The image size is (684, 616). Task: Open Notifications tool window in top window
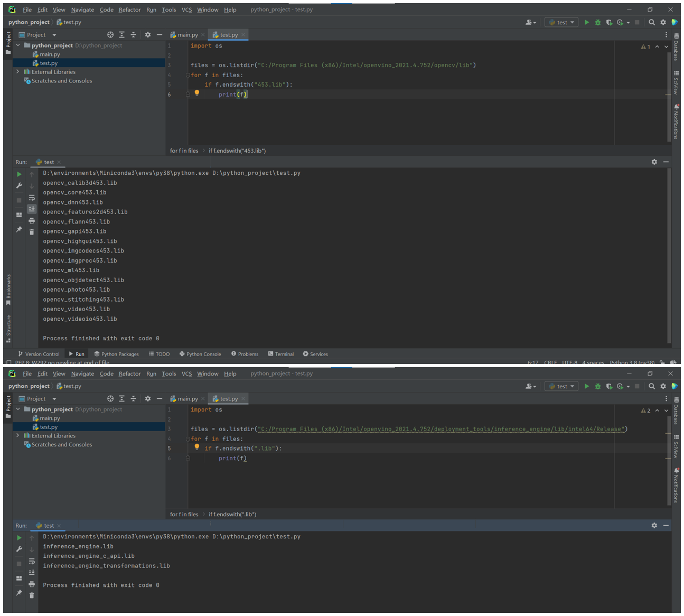pyautogui.click(x=676, y=122)
